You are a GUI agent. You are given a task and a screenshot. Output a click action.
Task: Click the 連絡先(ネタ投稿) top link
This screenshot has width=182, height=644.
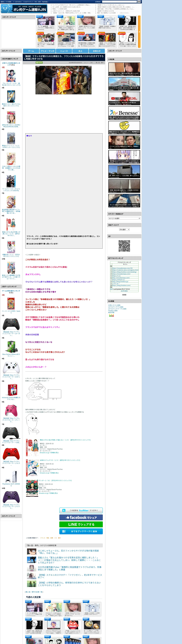point(6,2)
